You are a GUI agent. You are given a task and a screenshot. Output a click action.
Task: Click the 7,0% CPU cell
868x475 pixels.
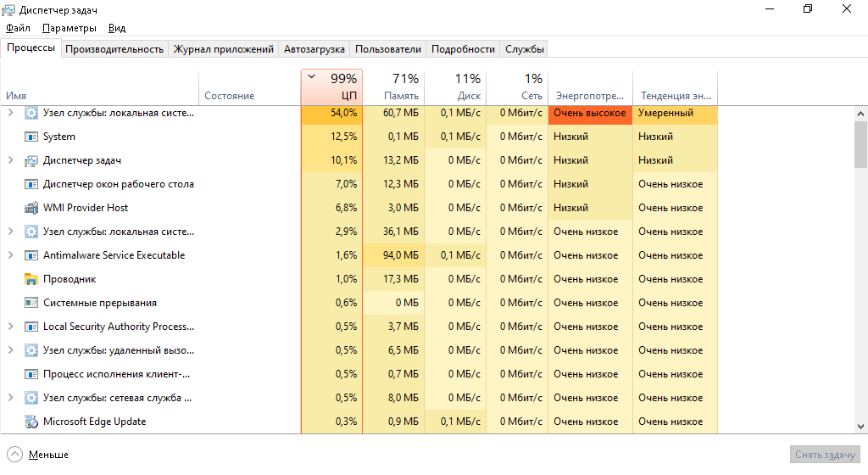[x=332, y=184]
